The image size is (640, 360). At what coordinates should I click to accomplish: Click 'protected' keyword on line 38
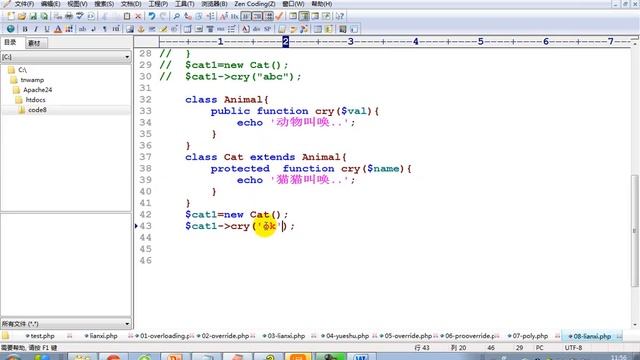coord(240,169)
